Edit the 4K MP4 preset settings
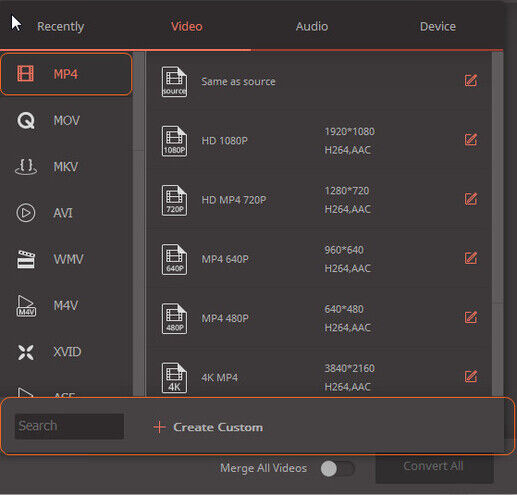Image resolution: width=517 pixels, height=495 pixels. (471, 377)
